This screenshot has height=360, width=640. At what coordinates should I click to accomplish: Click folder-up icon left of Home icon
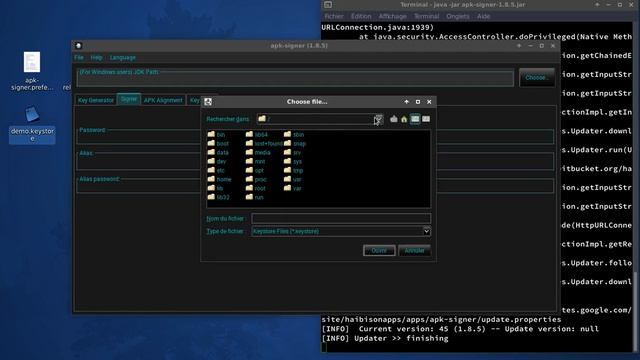coord(393,119)
